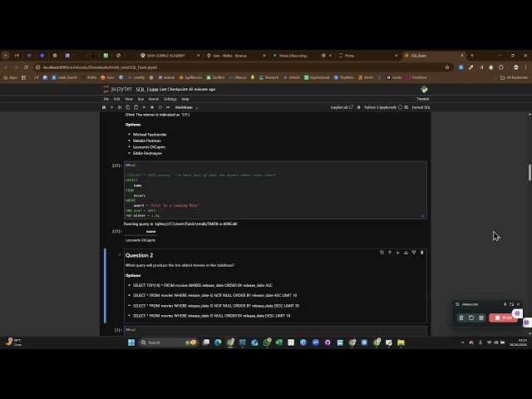The width and height of the screenshot is (532, 399).
Task: Cut the selected cell with scissors icon
Action: tap(120, 107)
